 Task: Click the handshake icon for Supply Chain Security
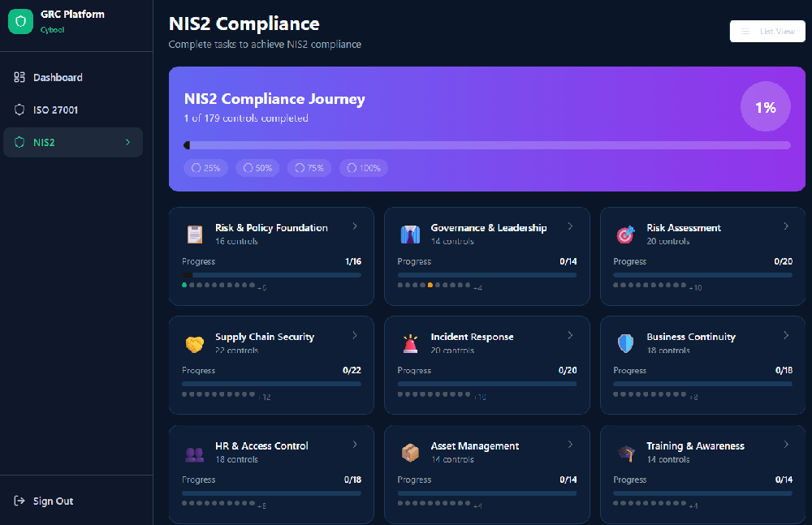click(195, 344)
